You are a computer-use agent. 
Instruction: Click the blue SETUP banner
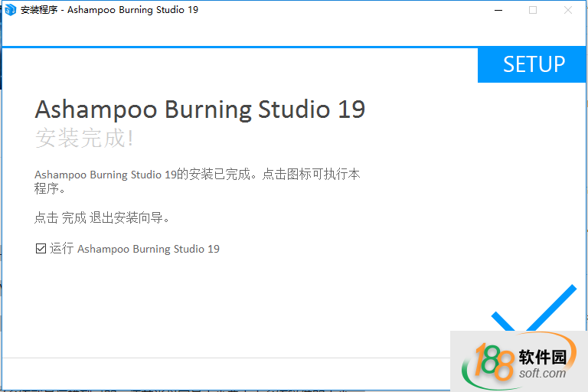[x=533, y=65]
